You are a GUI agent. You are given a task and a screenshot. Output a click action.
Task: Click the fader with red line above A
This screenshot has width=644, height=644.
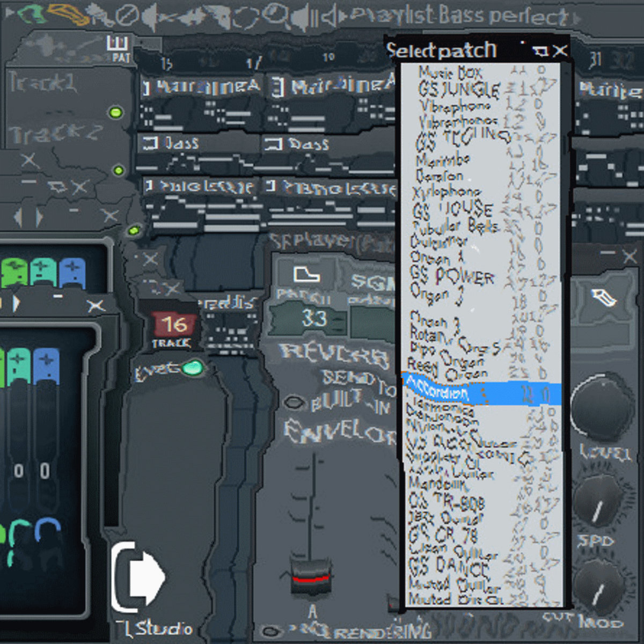(x=309, y=577)
